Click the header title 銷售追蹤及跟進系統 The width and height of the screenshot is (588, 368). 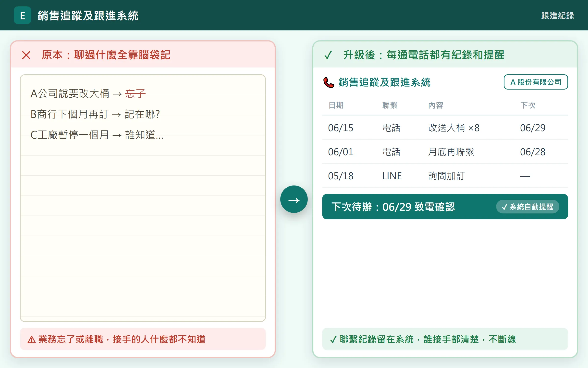tap(88, 15)
